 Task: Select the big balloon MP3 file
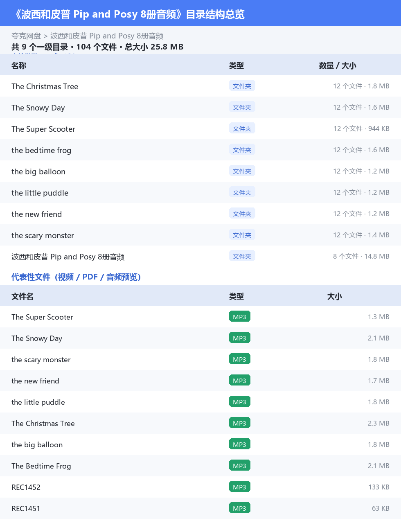coord(200,444)
